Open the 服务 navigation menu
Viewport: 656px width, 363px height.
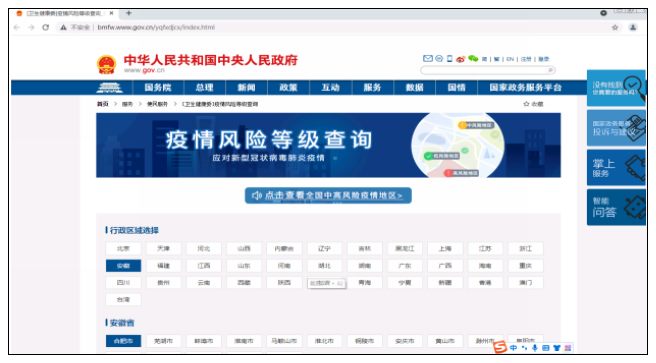coord(372,87)
